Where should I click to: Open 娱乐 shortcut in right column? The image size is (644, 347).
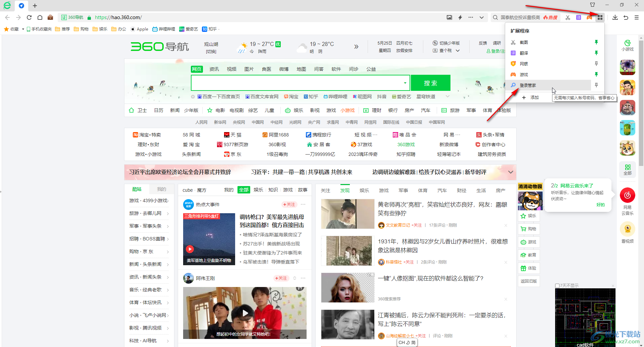(x=529, y=216)
